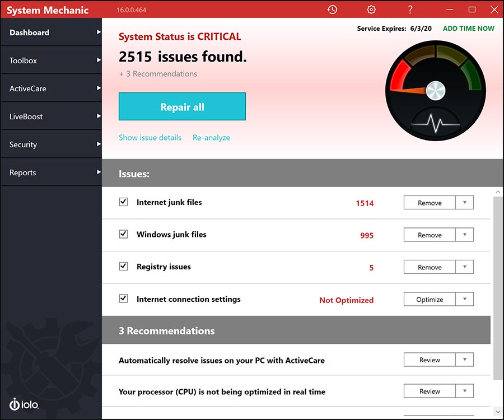
Task: Review CPU optimization recommendation
Action: point(430,391)
